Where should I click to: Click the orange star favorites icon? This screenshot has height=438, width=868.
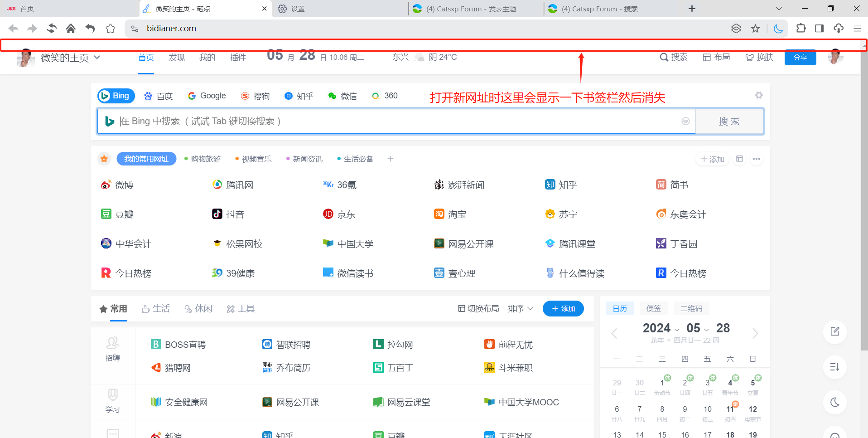104,159
